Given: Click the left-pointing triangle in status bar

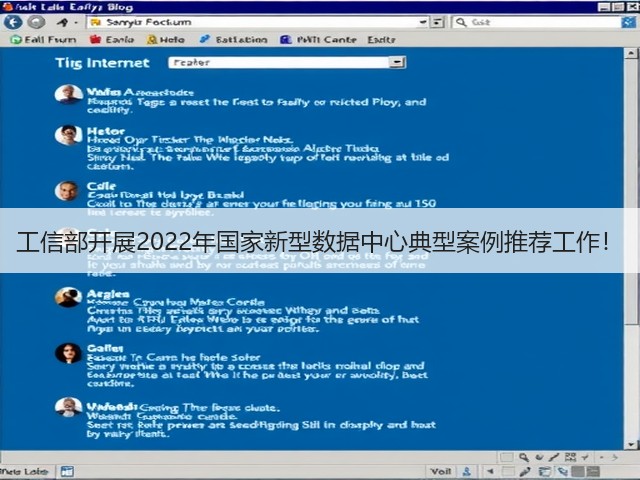Looking at the screenshot, I should point(490,471).
